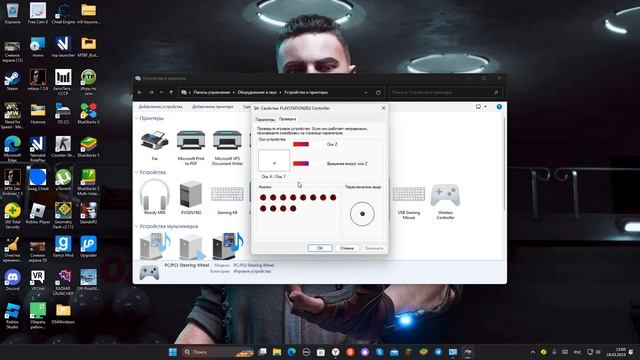The image size is (640, 360).
Task: Click Hardware and Sound in breadcrumb
Action: 257,93
